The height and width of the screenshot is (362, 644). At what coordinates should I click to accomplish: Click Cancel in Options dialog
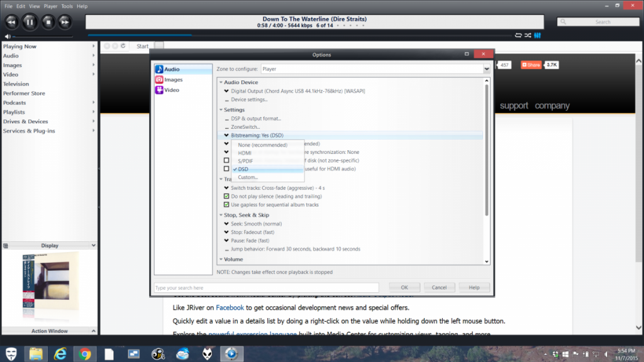tap(439, 287)
